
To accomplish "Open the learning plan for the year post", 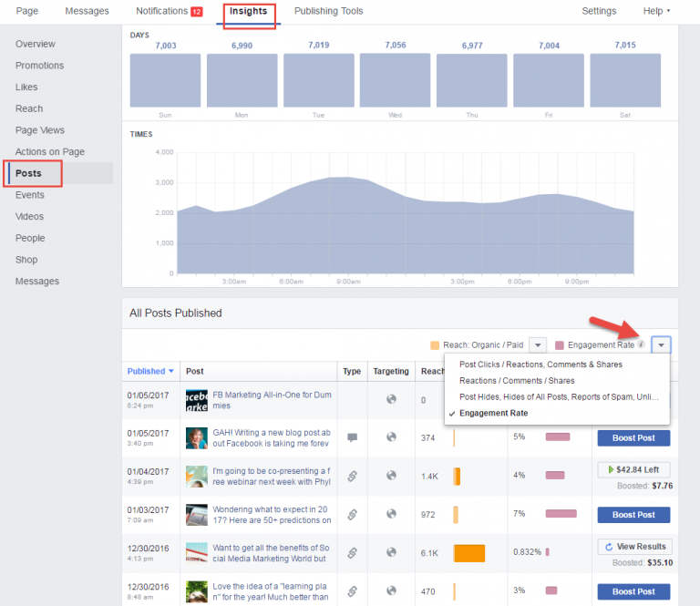I will coord(271,591).
